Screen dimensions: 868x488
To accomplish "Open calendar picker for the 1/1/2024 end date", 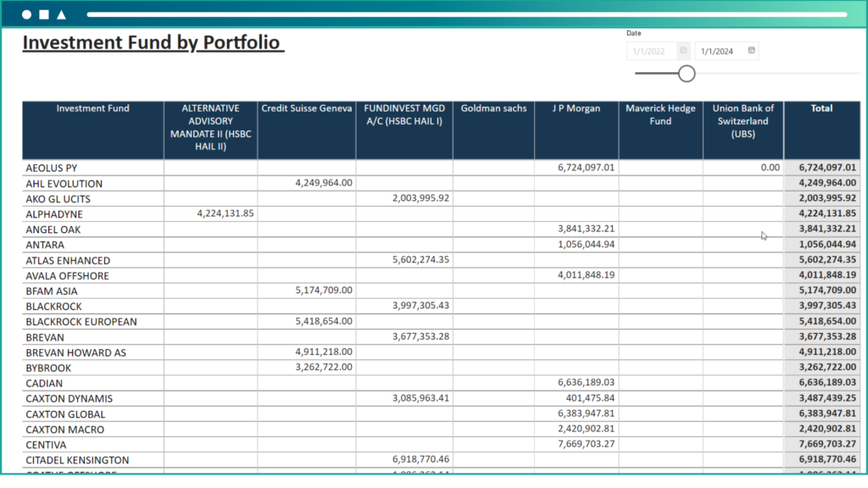I will 751,51.
